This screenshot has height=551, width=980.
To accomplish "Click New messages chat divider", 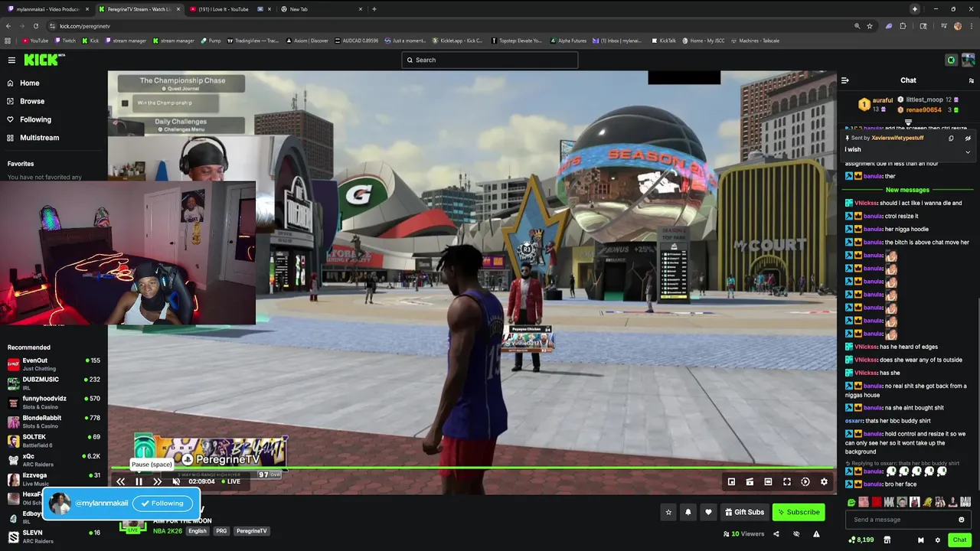I will pos(907,190).
